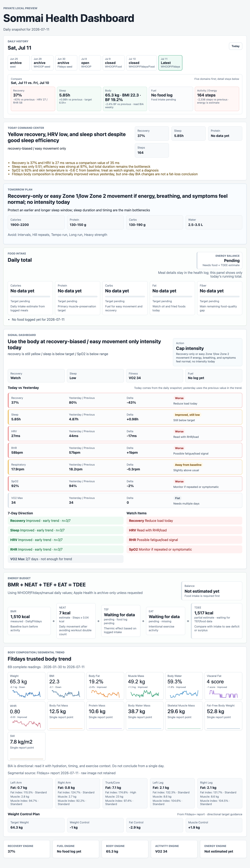This screenshot has width=250, height=868.
Task: Click the Body Engine 65.3 kg footer card
Action: pos(125,849)
